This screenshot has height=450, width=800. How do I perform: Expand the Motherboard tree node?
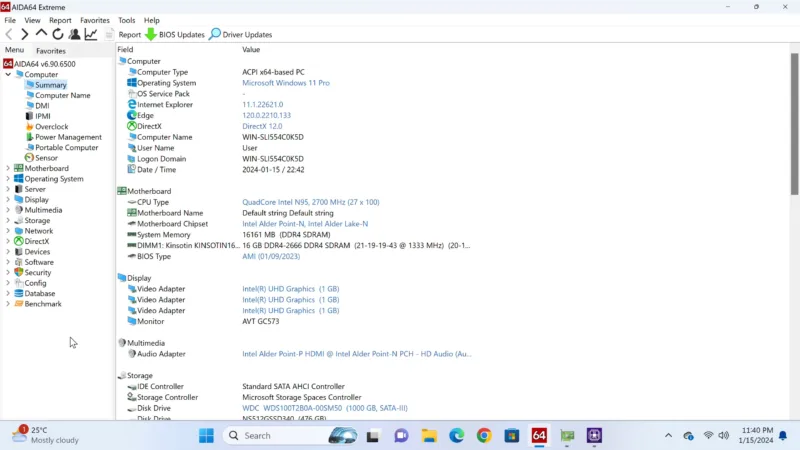[8, 169]
